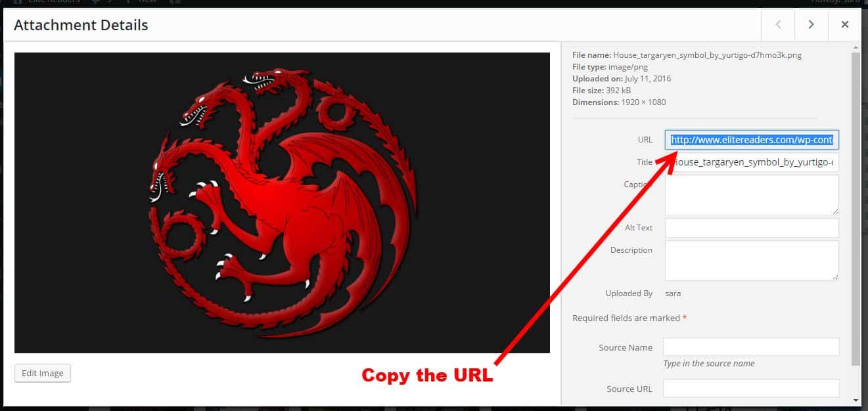This screenshot has width=868, height=411.
Task: Click the 'Required fields are marked' text
Action: [x=626, y=318]
